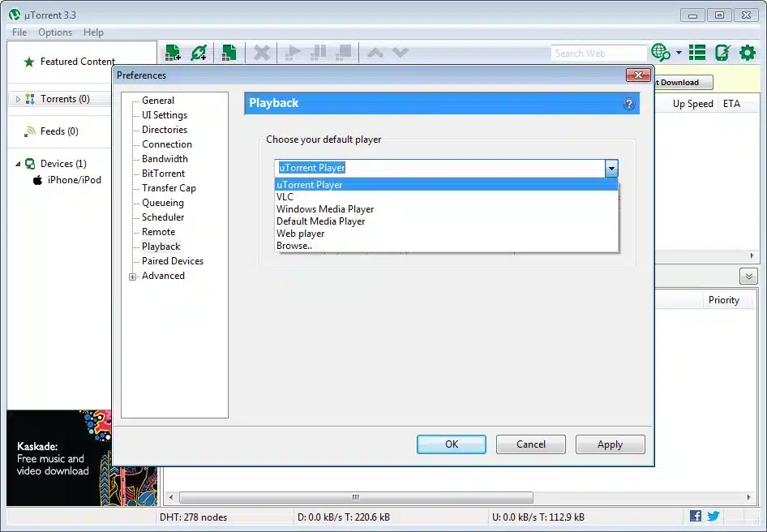Expand the Torrents (0) tree arrow
The height and width of the screenshot is (532, 767).
coord(18,100)
